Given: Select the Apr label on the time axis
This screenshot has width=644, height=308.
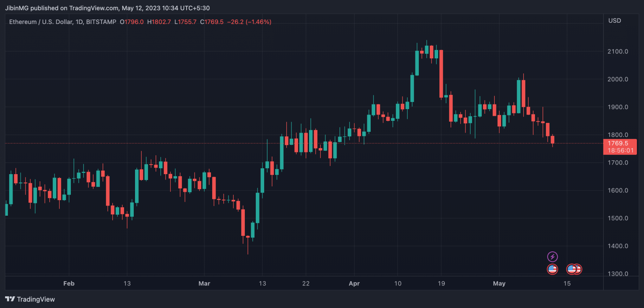Looking at the screenshot, I should point(355,284).
